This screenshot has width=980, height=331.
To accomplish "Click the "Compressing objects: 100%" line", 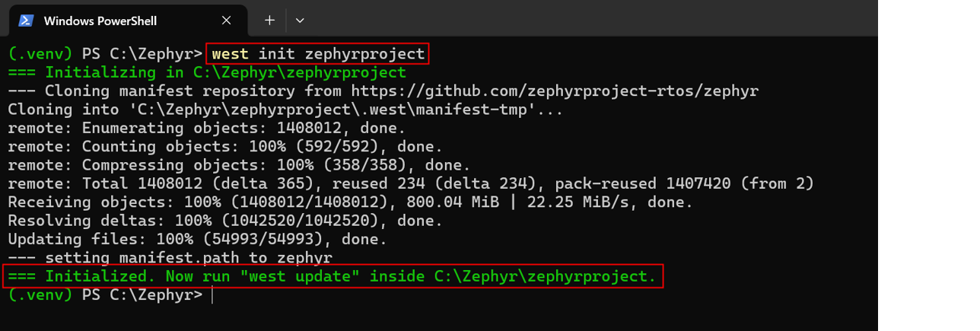I will coord(239,165).
